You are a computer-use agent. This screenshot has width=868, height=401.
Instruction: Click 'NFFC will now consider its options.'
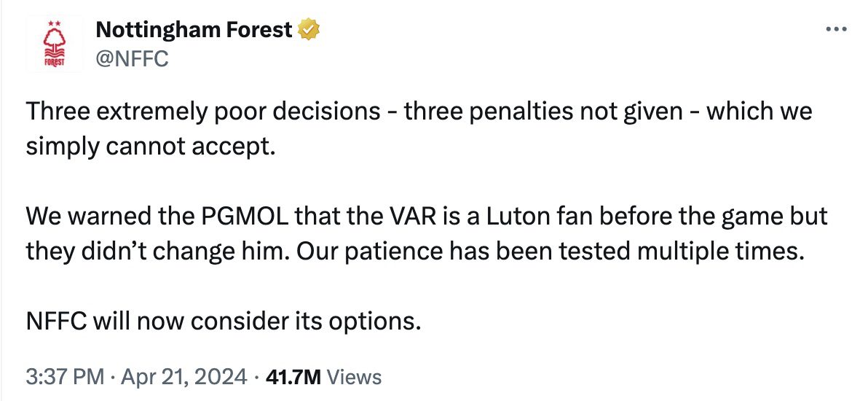pyautogui.click(x=221, y=322)
